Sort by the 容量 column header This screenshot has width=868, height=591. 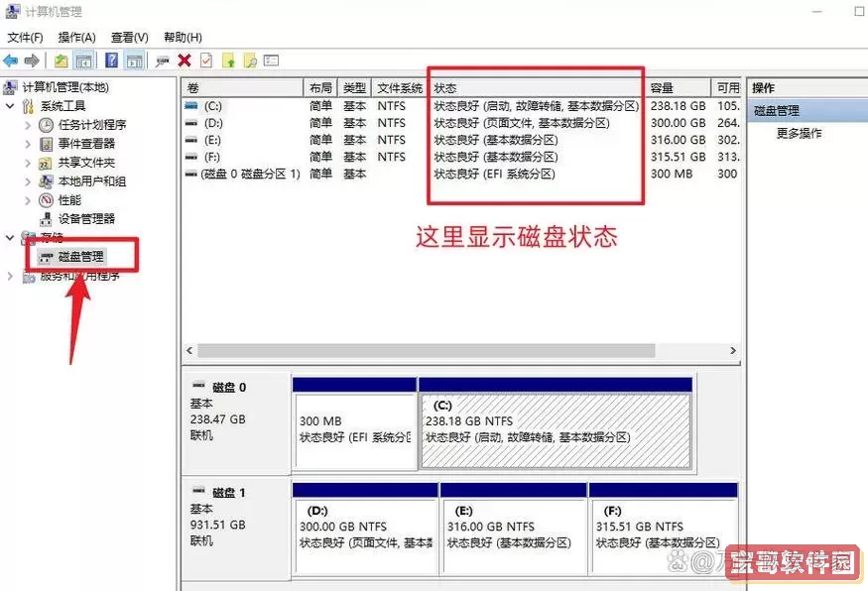pos(678,87)
